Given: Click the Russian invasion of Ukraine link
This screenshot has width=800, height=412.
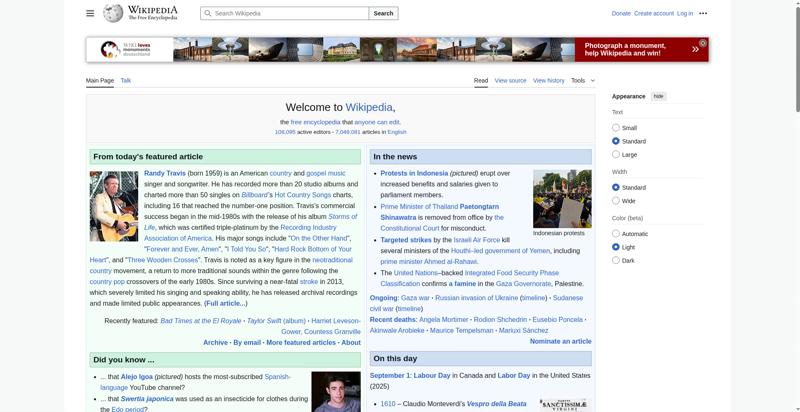Looking at the screenshot, I should 477,298.
